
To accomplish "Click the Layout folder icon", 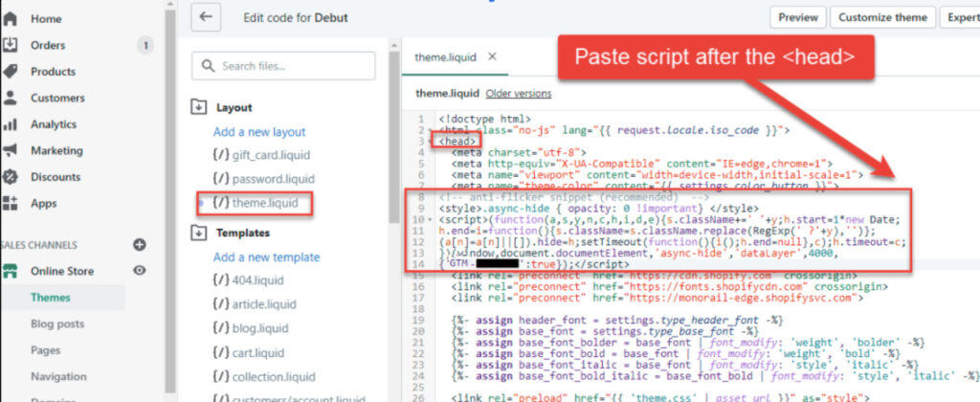I will pyautogui.click(x=198, y=107).
